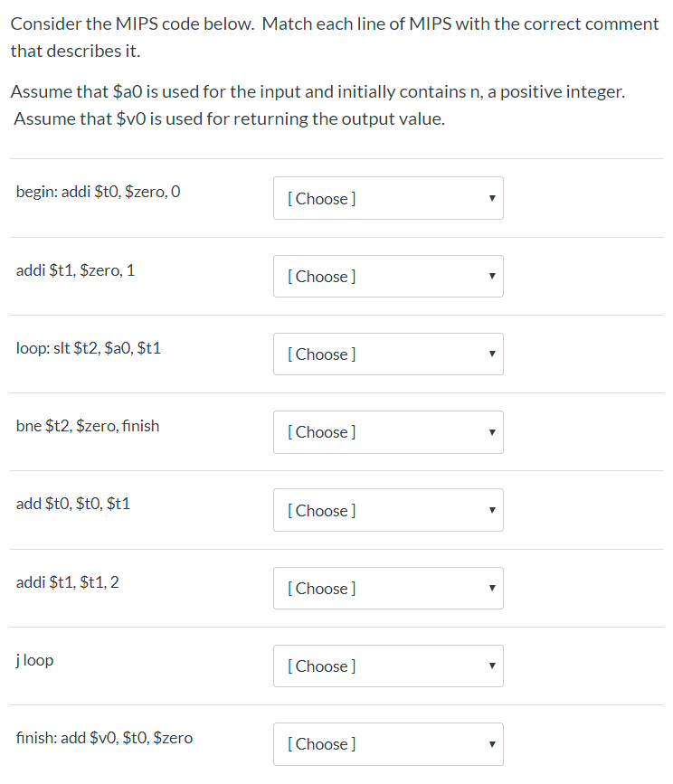Open the dropdown beside 'bne $t2, $zero, finish'

pyautogui.click(x=388, y=432)
